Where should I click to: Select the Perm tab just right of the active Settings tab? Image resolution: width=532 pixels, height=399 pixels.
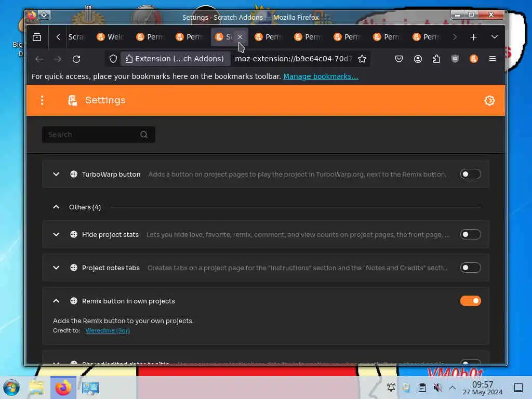[269, 37]
